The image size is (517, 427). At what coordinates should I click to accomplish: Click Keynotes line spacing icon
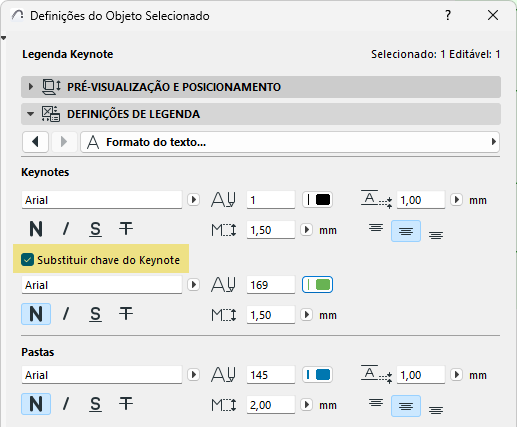coord(377,199)
